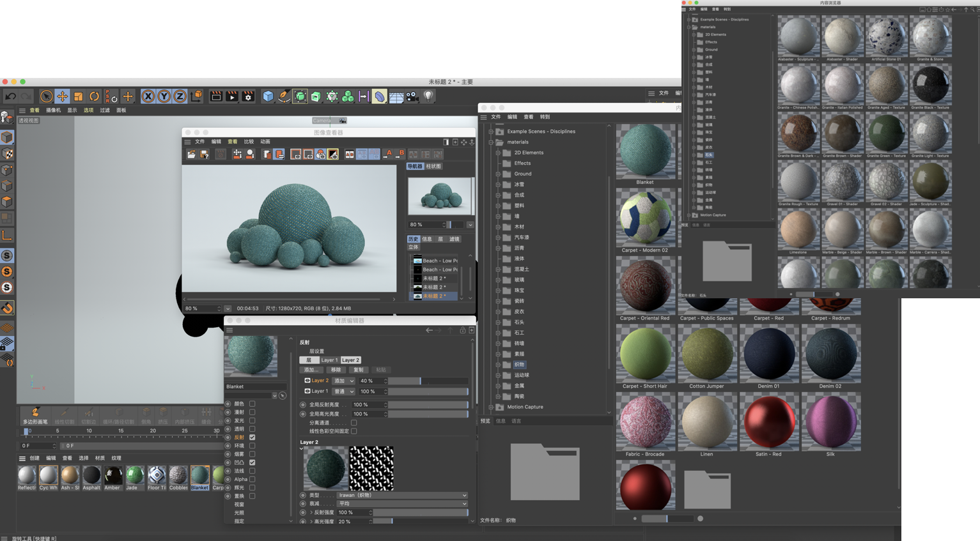Screen dimensions: 980x541
Task: Hide Layer 1 via its eye icon
Action: pyautogui.click(x=307, y=391)
